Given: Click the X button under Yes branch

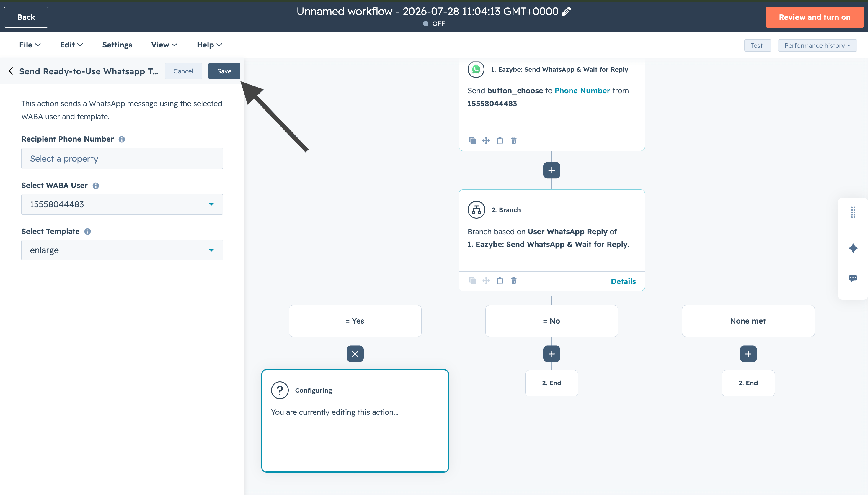Looking at the screenshot, I should (355, 354).
